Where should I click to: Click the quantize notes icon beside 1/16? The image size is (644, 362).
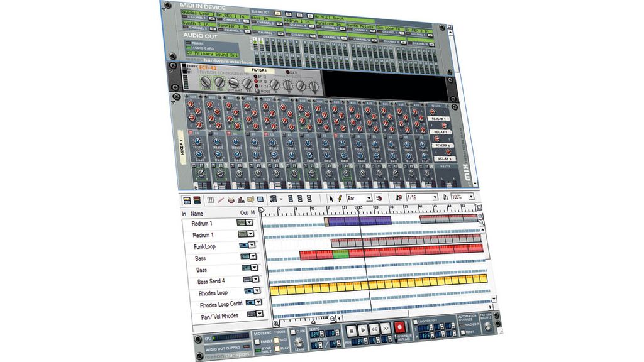tap(399, 199)
